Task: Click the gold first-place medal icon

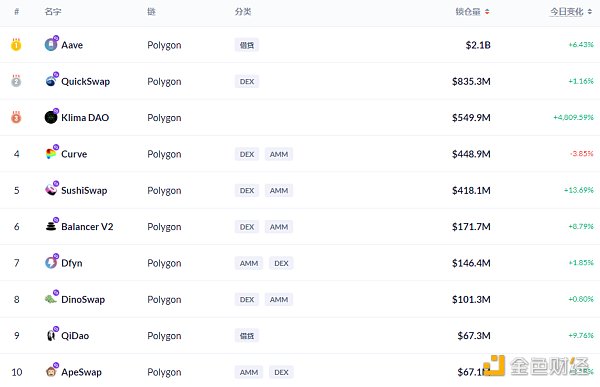Action: coord(16,44)
